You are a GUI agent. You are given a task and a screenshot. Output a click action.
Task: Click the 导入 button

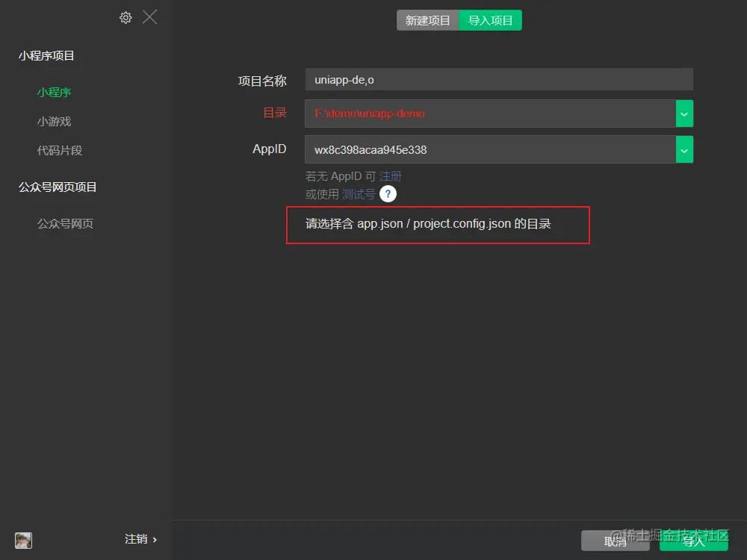click(694, 541)
